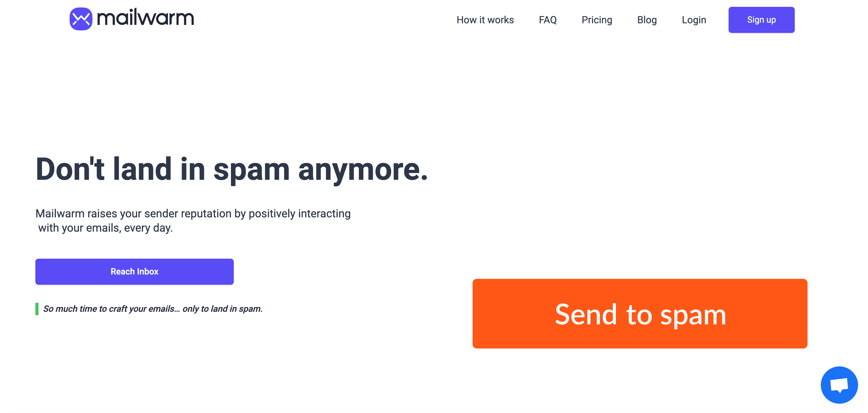The height and width of the screenshot is (413, 868).
Task: Select the sender reputation description text
Action: [x=193, y=220]
